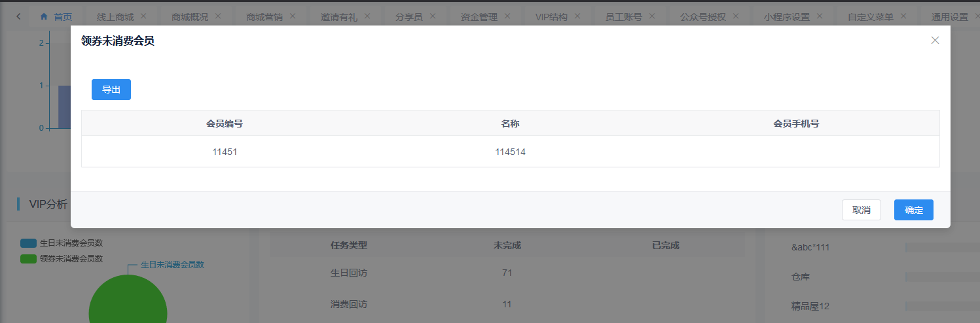Close the VIP结构 tab
The height and width of the screenshot is (323, 980).
pyautogui.click(x=577, y=16)
